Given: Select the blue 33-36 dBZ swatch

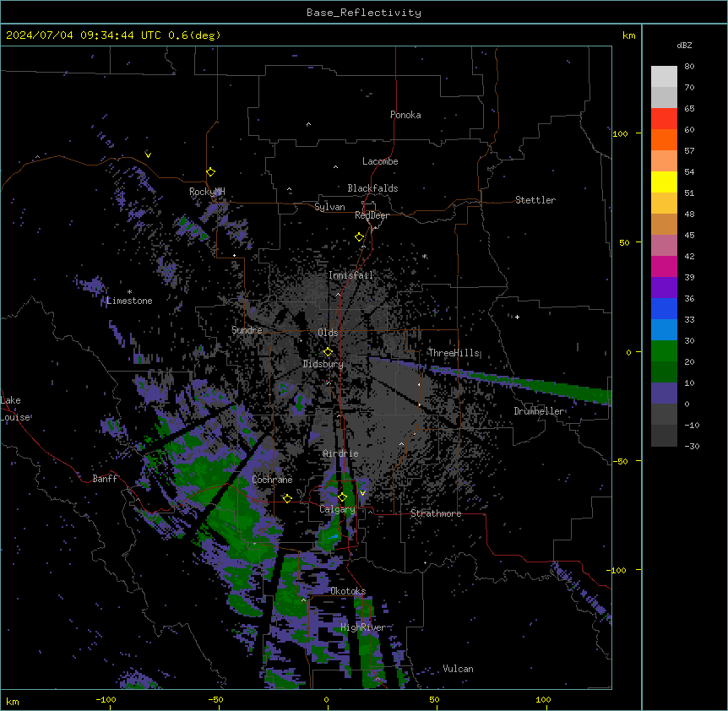Looking at the screenshot, I should [664, 308].
